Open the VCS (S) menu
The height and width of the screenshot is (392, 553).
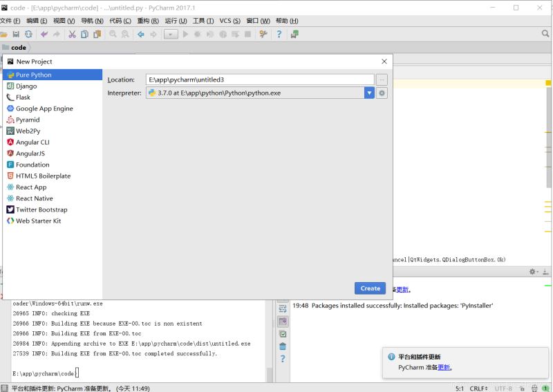pos(230,21)
